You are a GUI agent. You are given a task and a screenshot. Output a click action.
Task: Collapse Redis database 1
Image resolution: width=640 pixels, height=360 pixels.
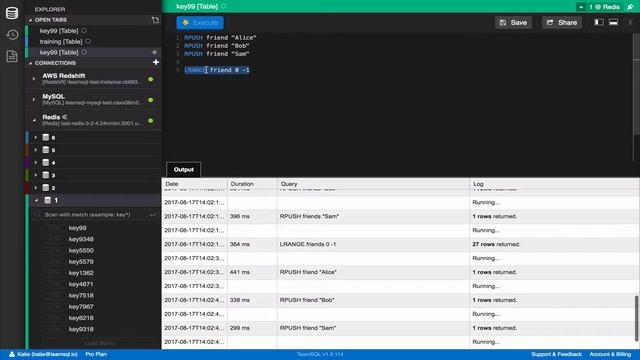36,200
